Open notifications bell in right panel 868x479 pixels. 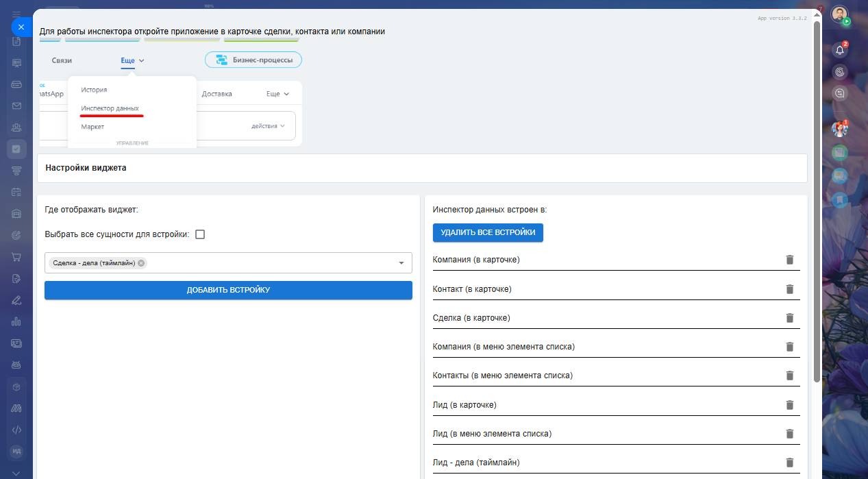point(840,50)
